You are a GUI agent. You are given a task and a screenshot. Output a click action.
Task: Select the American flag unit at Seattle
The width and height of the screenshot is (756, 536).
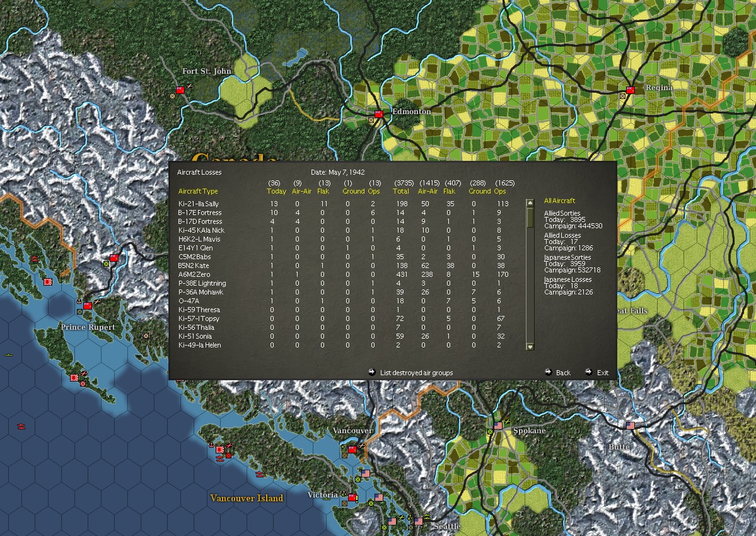click(x=419, y=520)
